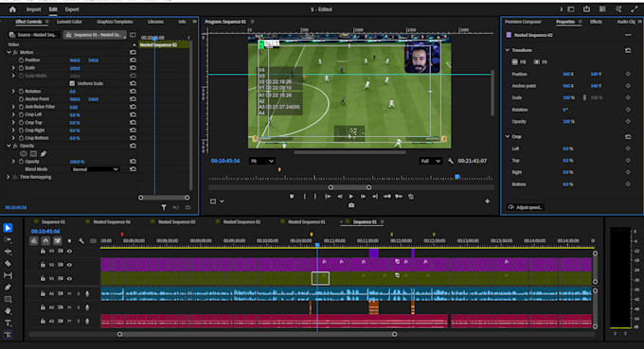This screenshot has width=644, height=349.
Task: Go to In point
Action: coord(328,197)
